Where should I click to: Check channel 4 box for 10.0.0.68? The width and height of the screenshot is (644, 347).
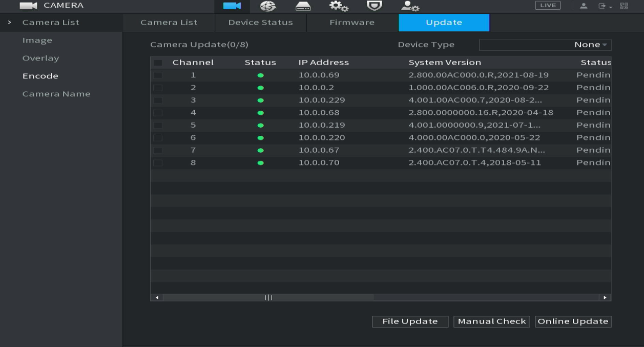[x=158, y=113]
